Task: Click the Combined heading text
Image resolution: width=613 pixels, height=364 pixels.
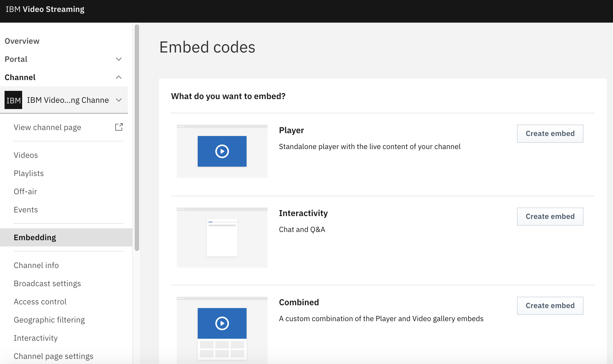Action: tap(299, 302)
